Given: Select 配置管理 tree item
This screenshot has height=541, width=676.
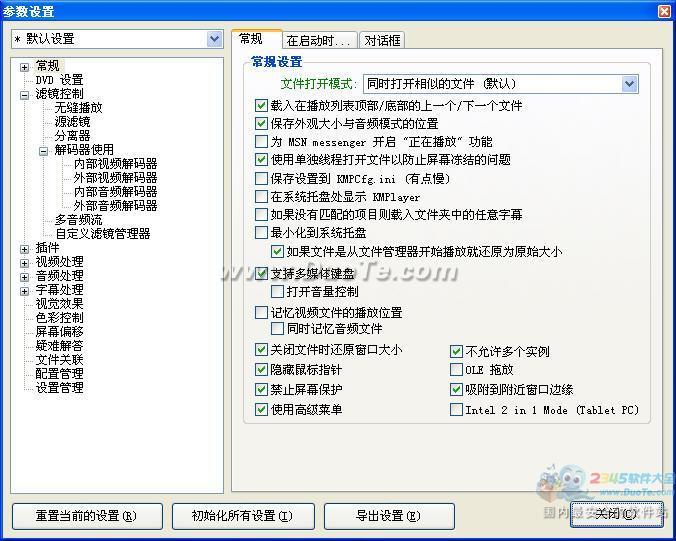Looking at the screenshot, I should coord(59,374).
